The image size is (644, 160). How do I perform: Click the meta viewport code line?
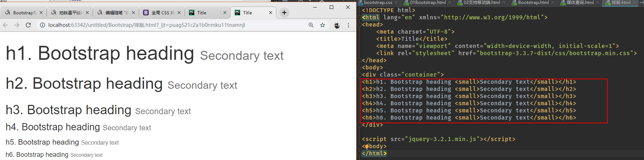pyautogui.click(x=497, y=46)
